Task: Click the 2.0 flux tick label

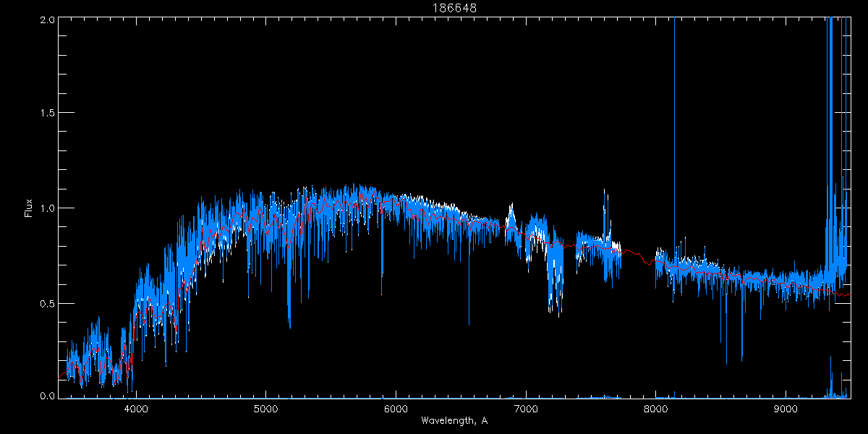Action: point(46,20)
